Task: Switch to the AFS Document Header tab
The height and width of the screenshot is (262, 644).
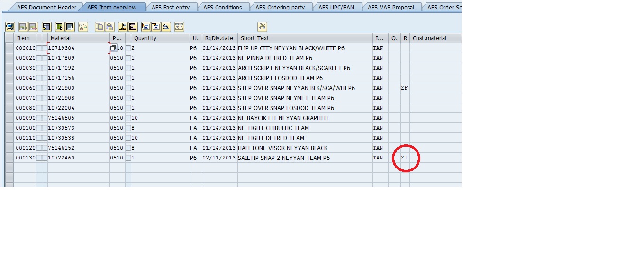Action: click(x=46, y=7)
